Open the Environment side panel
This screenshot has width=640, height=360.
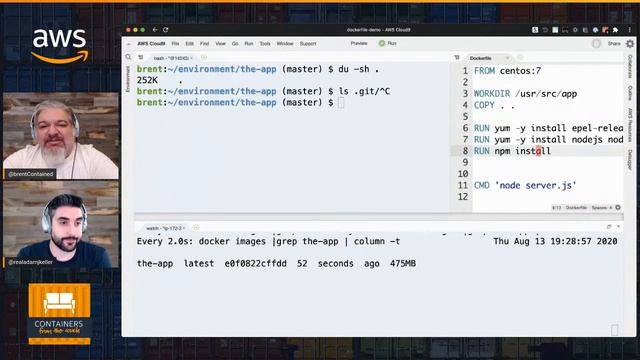coord(128,78)
